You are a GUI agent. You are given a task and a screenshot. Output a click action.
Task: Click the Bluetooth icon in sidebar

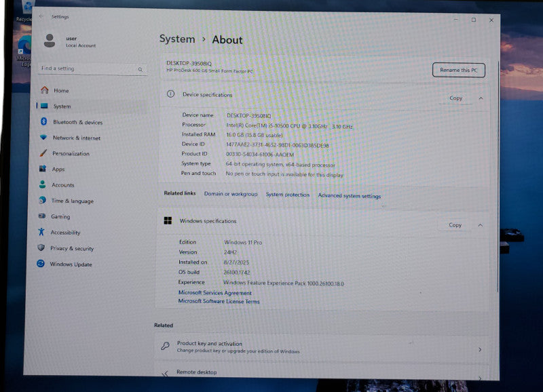pyautogui.click(x=43, y=121)
